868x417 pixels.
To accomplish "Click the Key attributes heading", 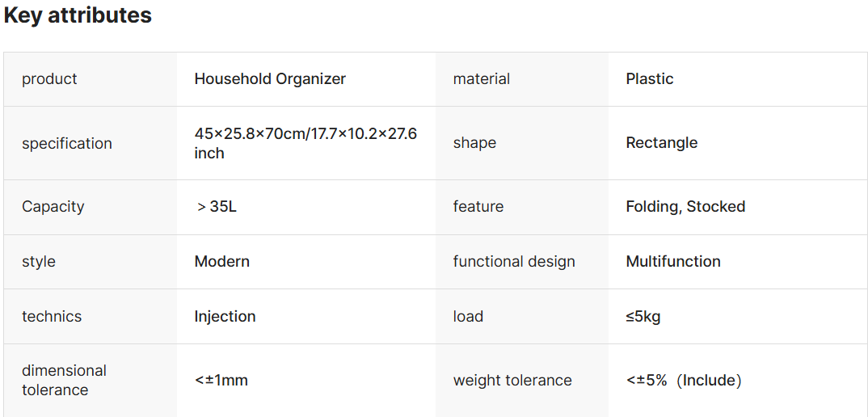I will coord(78,15).
